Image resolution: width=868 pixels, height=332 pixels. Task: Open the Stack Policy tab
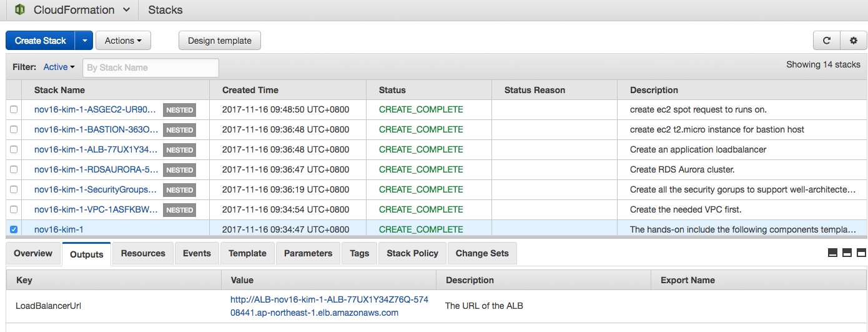point(412,253)
